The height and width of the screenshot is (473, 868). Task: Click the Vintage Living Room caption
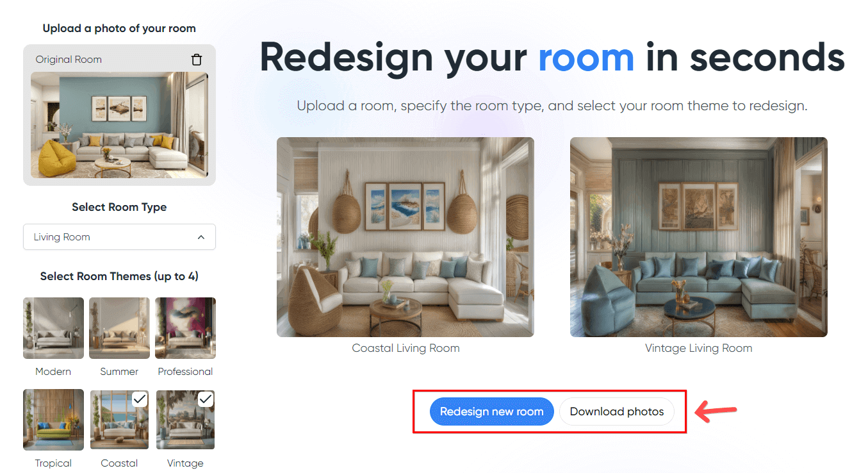(699, 348)
